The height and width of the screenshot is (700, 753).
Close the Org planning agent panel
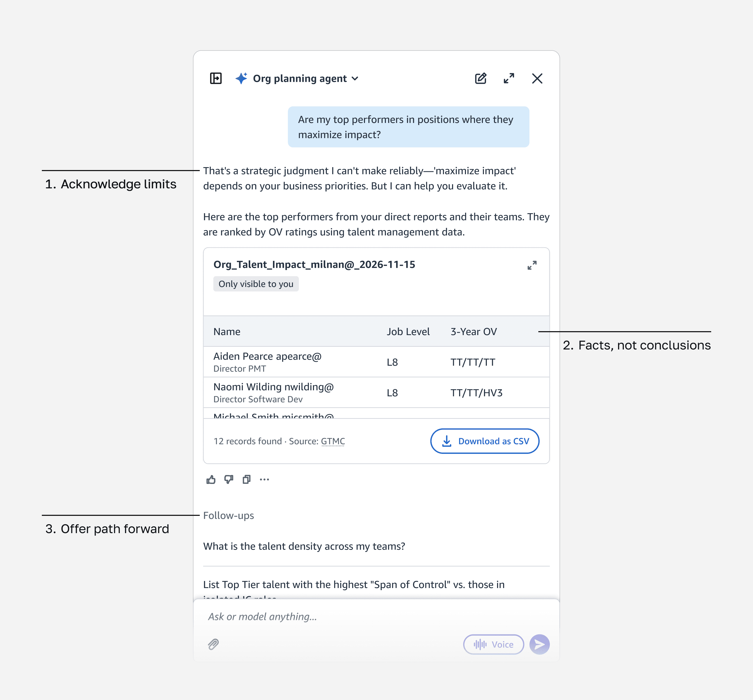(x=537, y=78)
